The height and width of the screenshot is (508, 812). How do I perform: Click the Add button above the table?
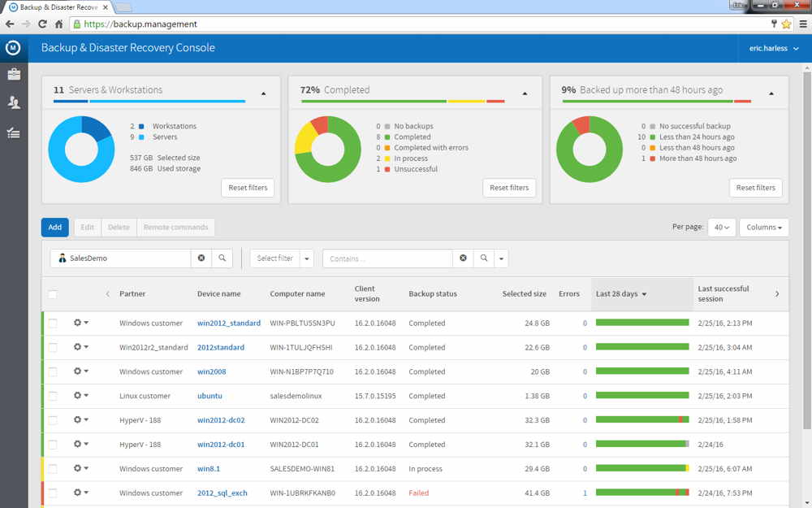click(x=54, y=227)
